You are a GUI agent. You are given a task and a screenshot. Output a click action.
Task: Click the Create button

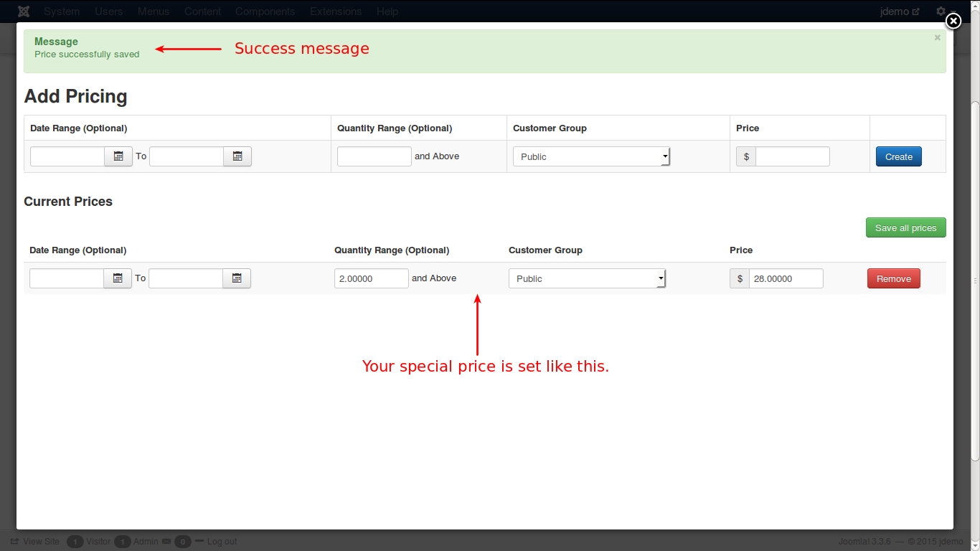click(x=898, y=156)
